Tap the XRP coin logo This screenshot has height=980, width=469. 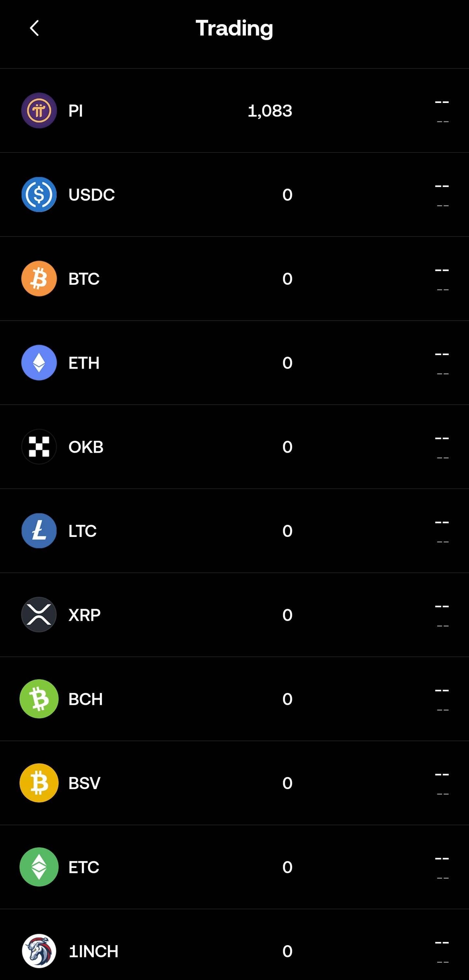coord(39,615)
